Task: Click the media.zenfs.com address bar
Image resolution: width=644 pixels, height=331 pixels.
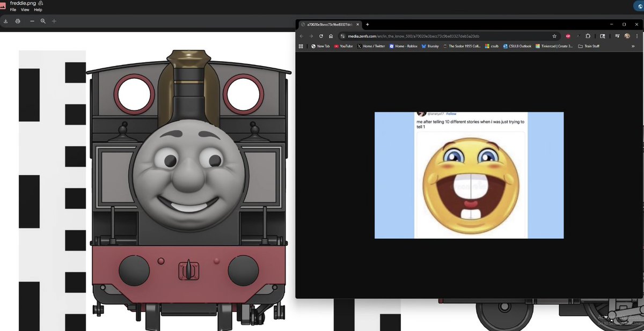Action: 448,36
